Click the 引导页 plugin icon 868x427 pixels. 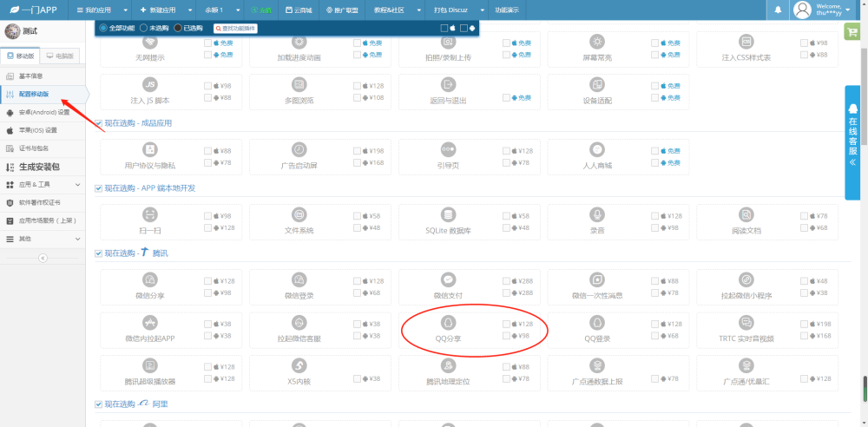[x=449, y=149]
